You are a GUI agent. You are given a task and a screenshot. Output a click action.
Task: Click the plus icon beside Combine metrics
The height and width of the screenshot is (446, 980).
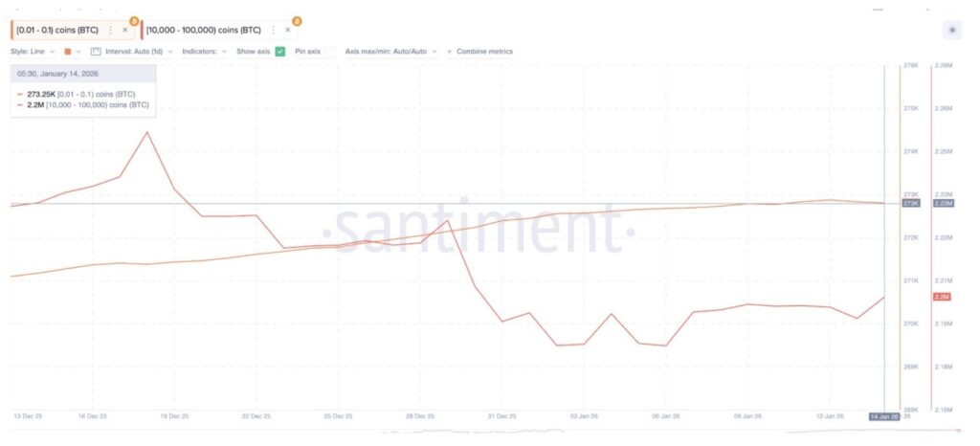(449, 51)
